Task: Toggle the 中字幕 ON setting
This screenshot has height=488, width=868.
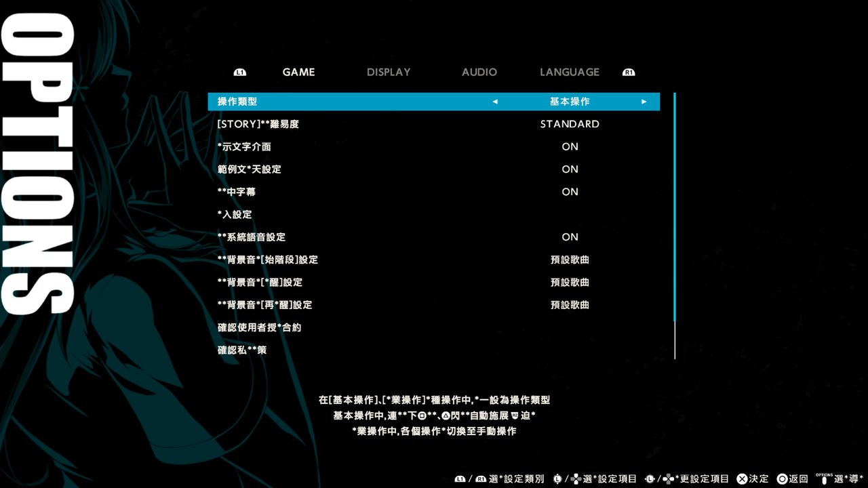Action: tap(570, 192)
